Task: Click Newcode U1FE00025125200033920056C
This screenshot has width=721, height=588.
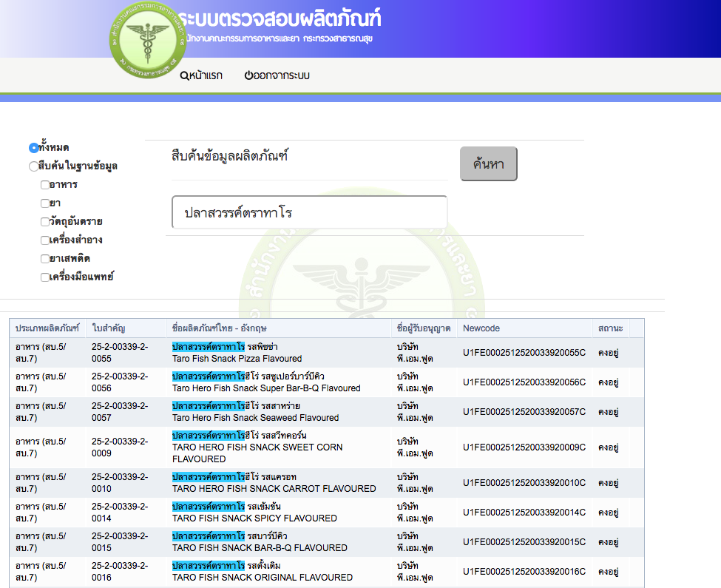Action: pos(524,382)
